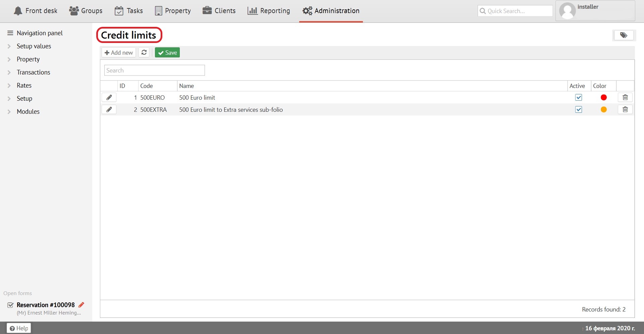Click the Property building icon
The image size is (644, 334).
[158, 11]
